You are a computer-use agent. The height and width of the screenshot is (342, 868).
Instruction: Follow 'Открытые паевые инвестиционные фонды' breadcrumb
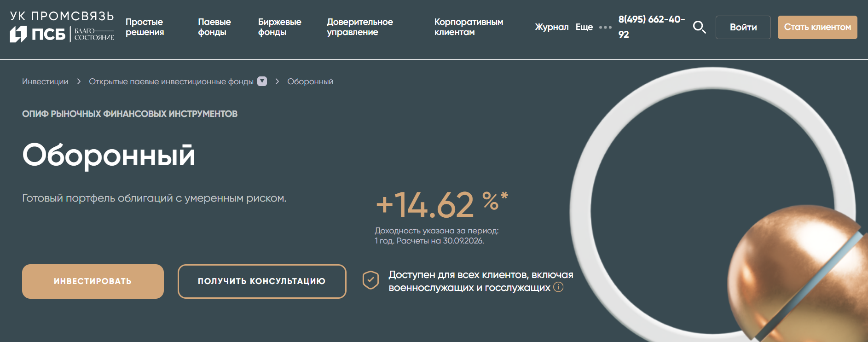pyautogui.click(x=171, y=81)
